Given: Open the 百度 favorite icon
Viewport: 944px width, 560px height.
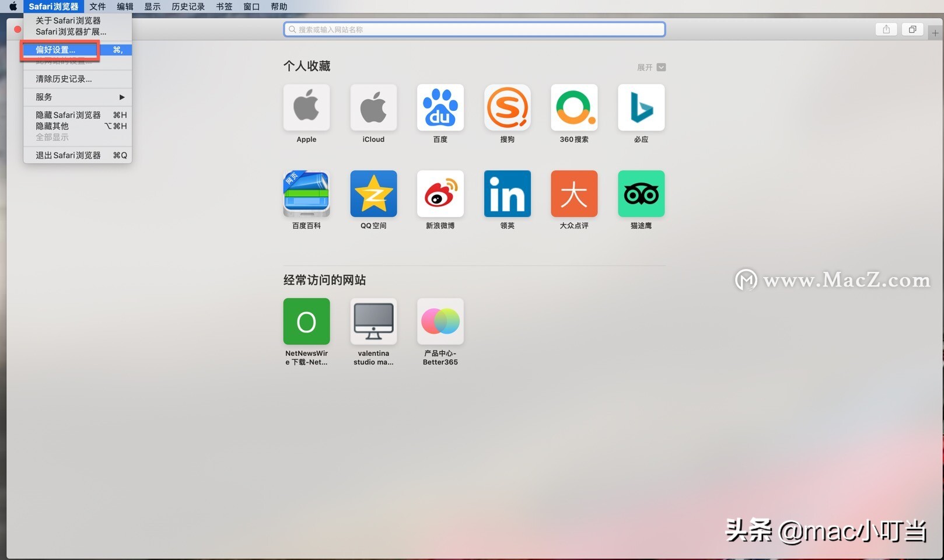Looking at the screenshot, I should tap(440, 107).
